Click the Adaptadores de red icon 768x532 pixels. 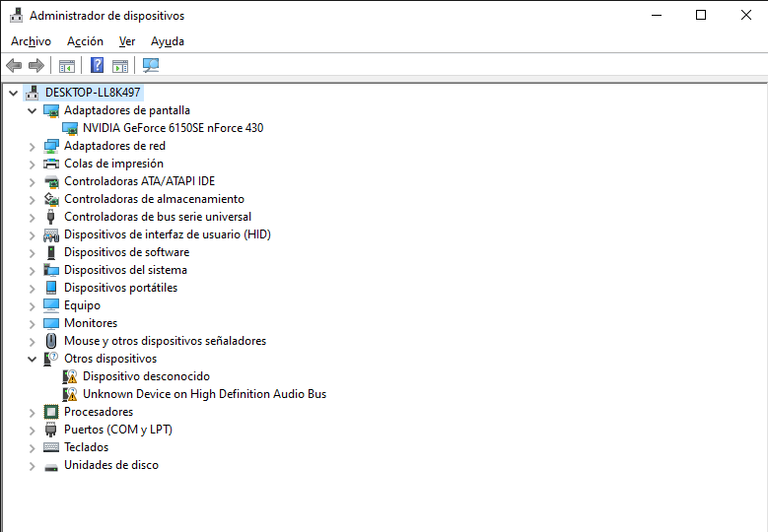51,146
